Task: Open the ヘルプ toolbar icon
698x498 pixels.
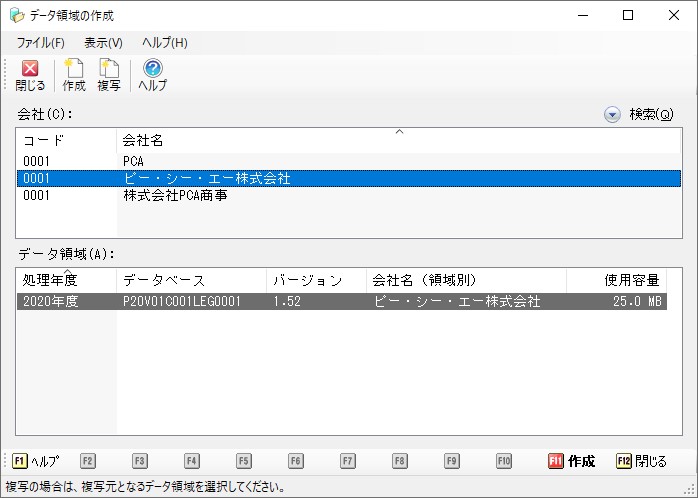Action: click(152, 75)
